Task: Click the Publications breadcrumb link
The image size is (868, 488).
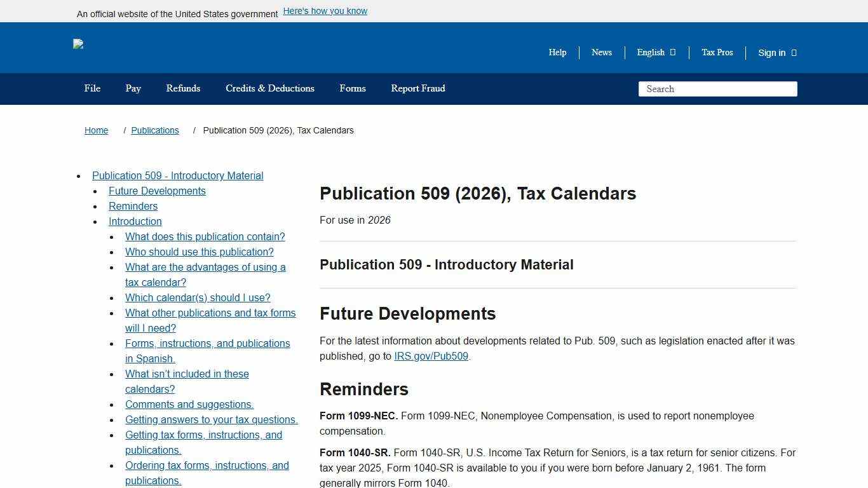Action: (154, 130)
